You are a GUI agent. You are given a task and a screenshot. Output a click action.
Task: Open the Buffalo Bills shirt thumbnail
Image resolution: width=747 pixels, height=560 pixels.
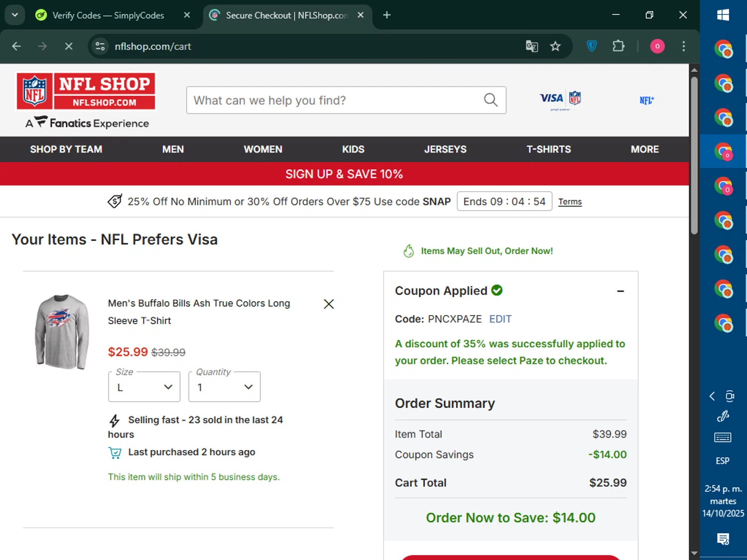point(62,332)
